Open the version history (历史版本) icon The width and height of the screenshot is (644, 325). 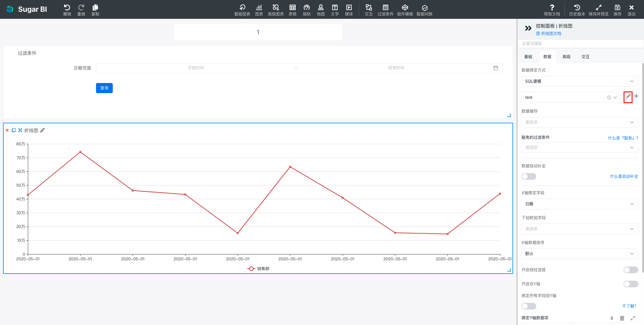(577, 10)
